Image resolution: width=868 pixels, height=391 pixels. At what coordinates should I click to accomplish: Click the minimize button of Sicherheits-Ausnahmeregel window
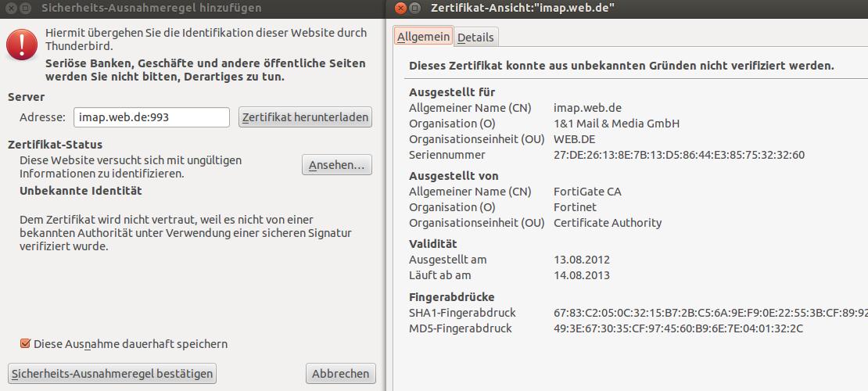point(26,9)
